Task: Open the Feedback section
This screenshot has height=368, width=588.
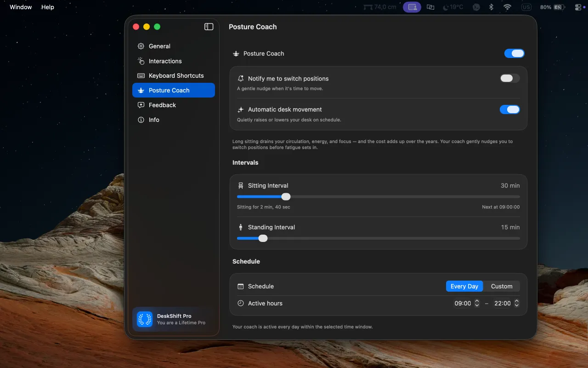Action: [x=174, y=105]
